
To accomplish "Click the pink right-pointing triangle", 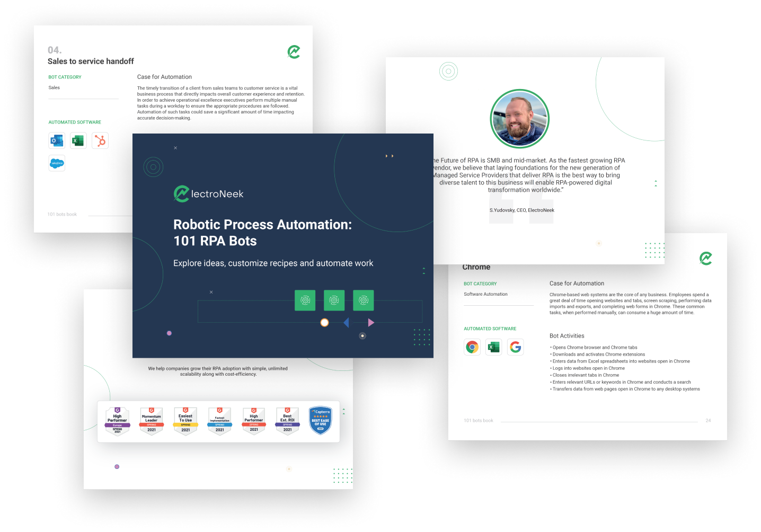I will coord(371,322).
